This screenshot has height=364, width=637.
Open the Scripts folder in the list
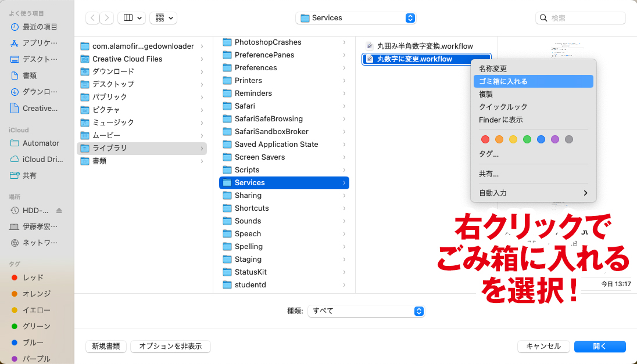click(247, 170)
